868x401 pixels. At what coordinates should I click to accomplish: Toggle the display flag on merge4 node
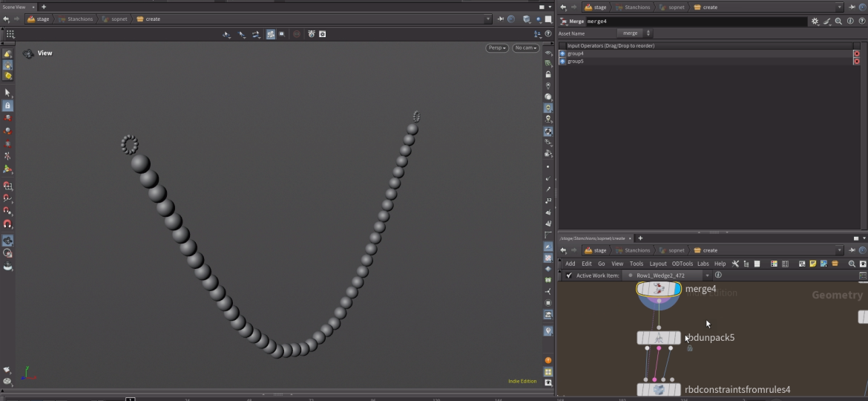[676, 289]
